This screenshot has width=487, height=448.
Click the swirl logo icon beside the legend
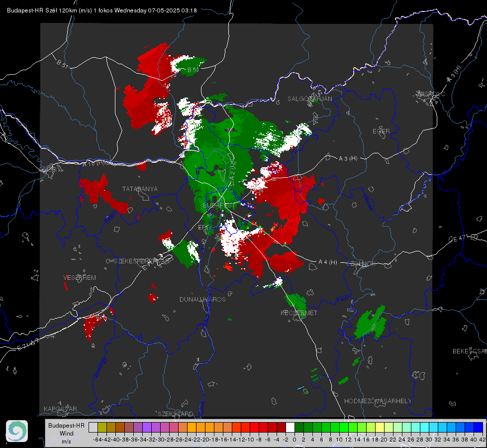click(17, 431)
